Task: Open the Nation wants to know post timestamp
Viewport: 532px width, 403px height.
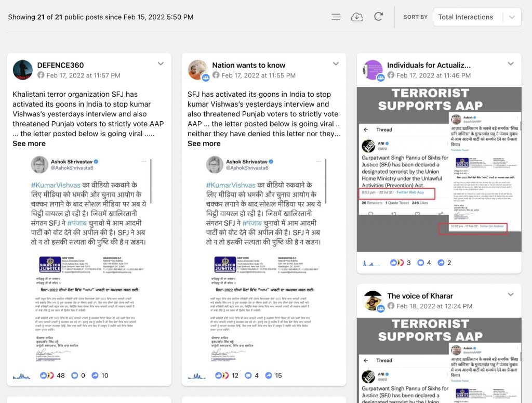Action: (259, 75)
